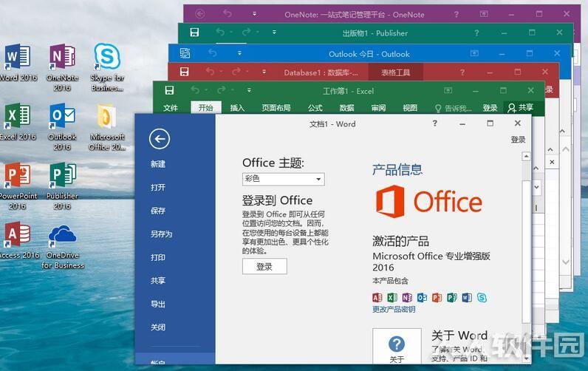Switch to the 数据 tab in Excel
588x371 pixels.
click(x=346, y=108)
